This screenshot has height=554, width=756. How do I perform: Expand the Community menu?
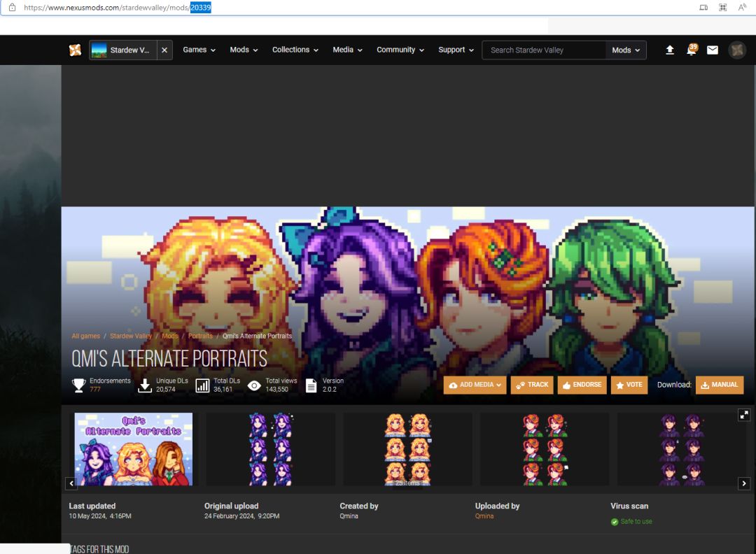400,50
